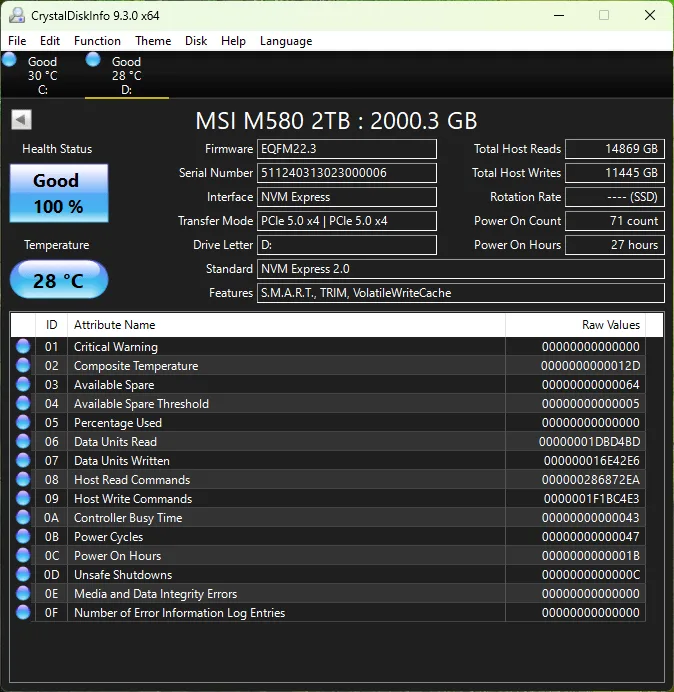Click status orb for Critical Warning row
Screen dimensions: 674x692
(23, 346)
